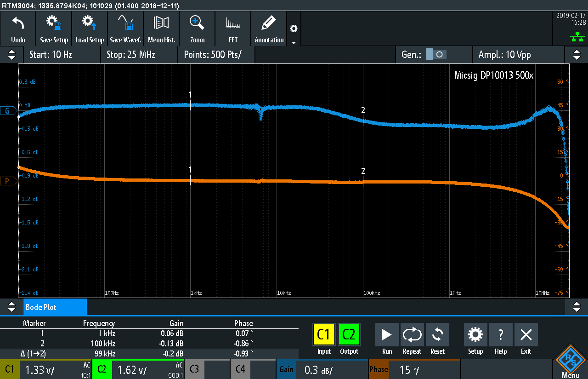This screenshot has height=379, width=588.
Task: Exit the Bode Plot application
Action: (526, 339)
